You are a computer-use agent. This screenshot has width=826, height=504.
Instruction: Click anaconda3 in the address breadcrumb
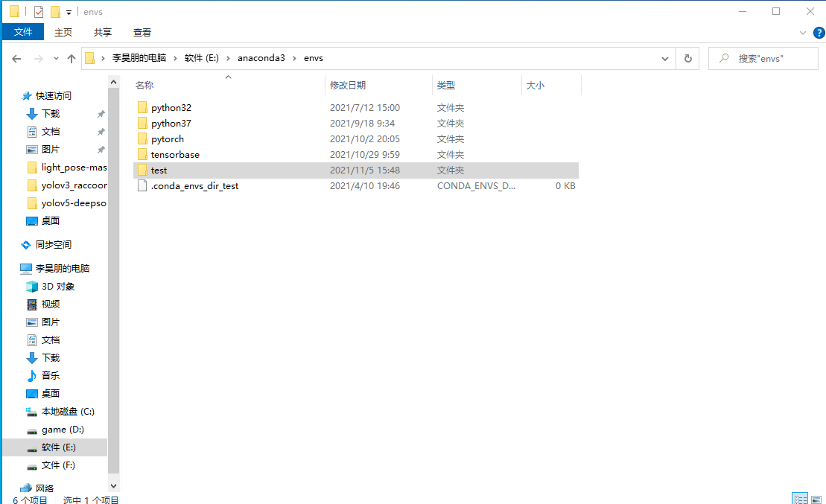click(x=261, y=58)
